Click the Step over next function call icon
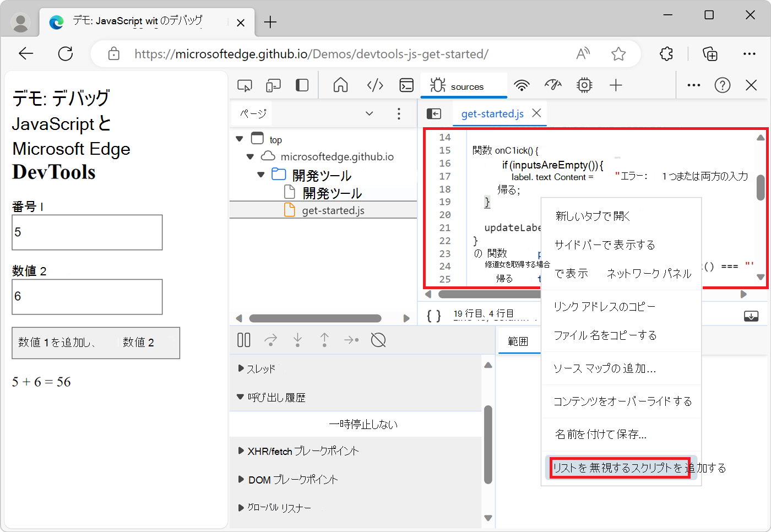The image size is (771, 532). pyautogui.click(x=270, y=340)
